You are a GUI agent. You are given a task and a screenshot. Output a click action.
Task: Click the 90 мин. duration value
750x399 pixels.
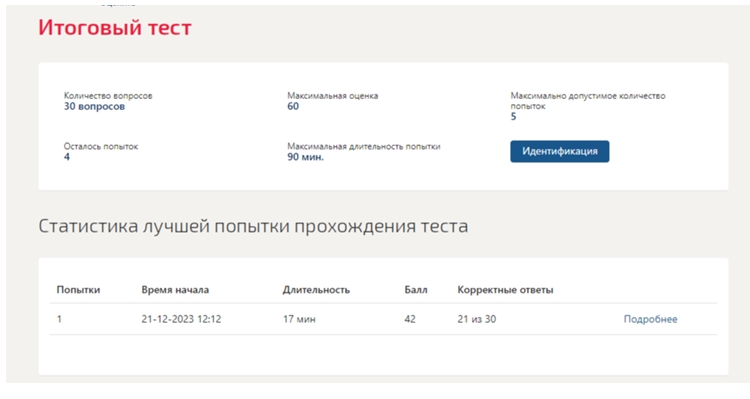tap(305, 157)
